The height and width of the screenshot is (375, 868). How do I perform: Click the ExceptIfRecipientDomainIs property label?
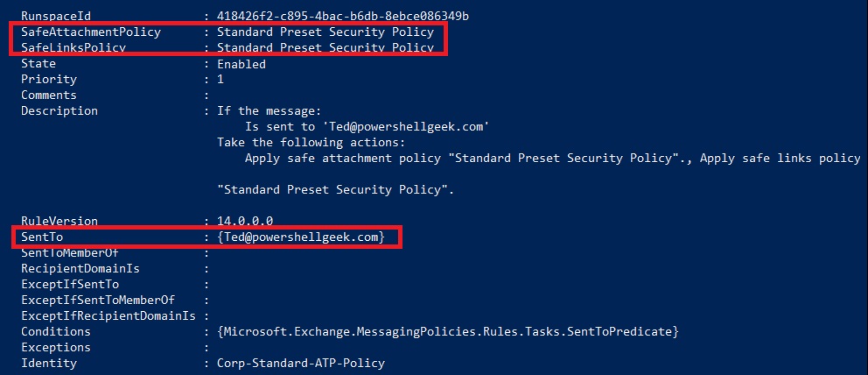pos(108,315)
